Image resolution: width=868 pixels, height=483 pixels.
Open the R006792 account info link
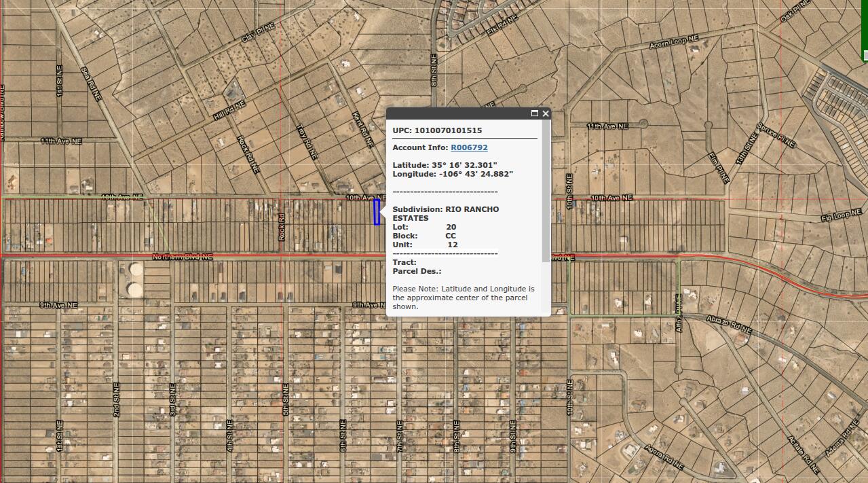470,146
